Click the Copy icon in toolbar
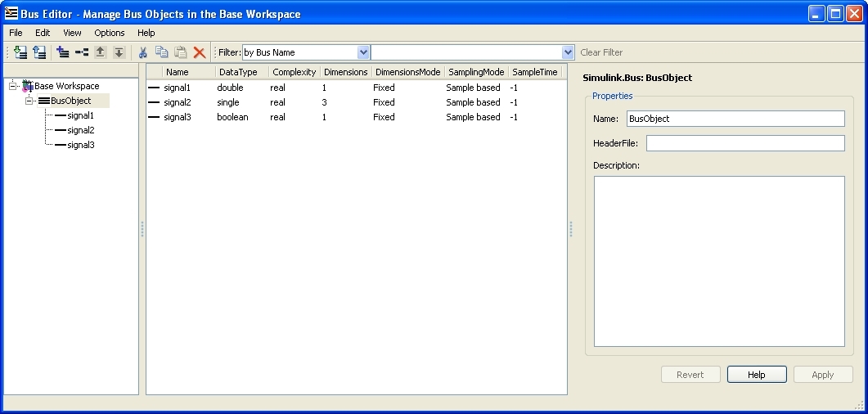This screenshot has width=868, height=414. pyautogui.click(x=162, y=52)
